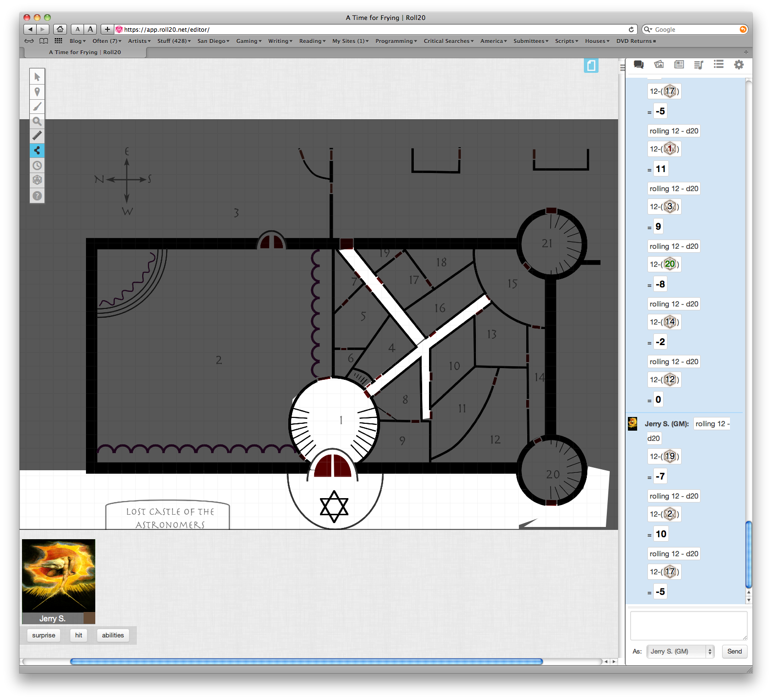Click the horizontal map scrollbar
The width and height of the screenshot is (772, 700).
(306, 661)
